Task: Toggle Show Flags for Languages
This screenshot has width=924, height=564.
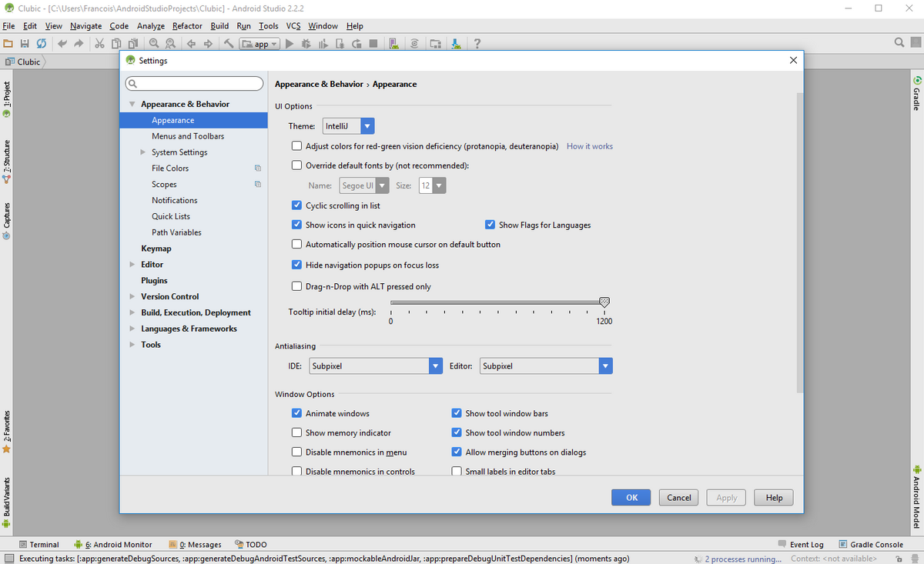Action: click(490, 225)
